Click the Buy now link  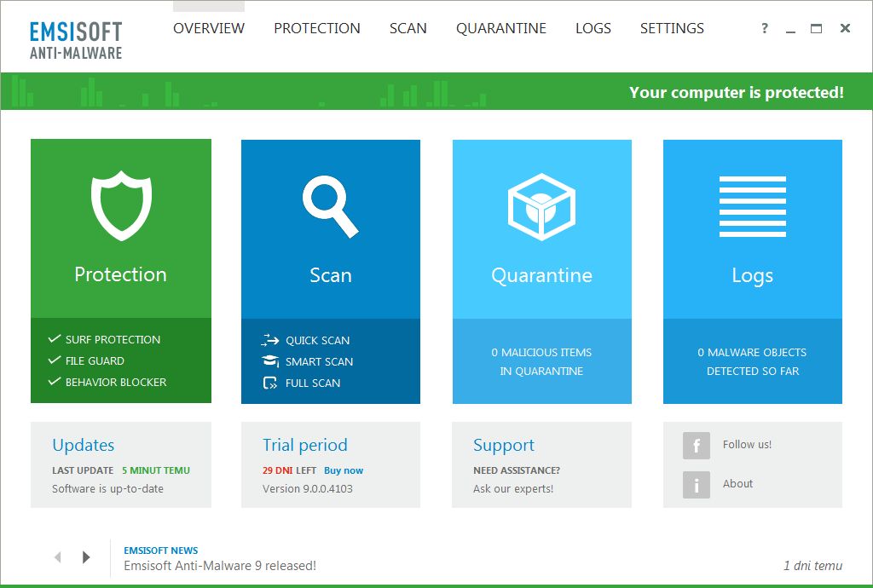pyautogui.click(x=344, y=470)
